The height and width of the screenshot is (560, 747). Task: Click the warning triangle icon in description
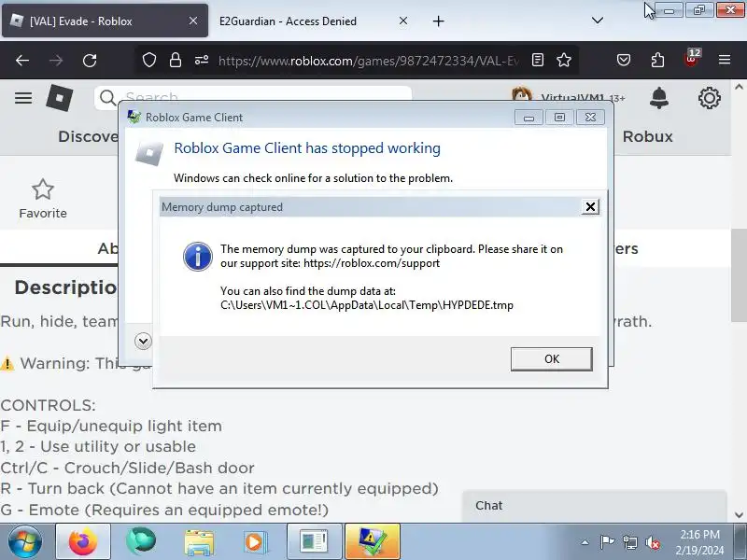(x=7, y=363)
